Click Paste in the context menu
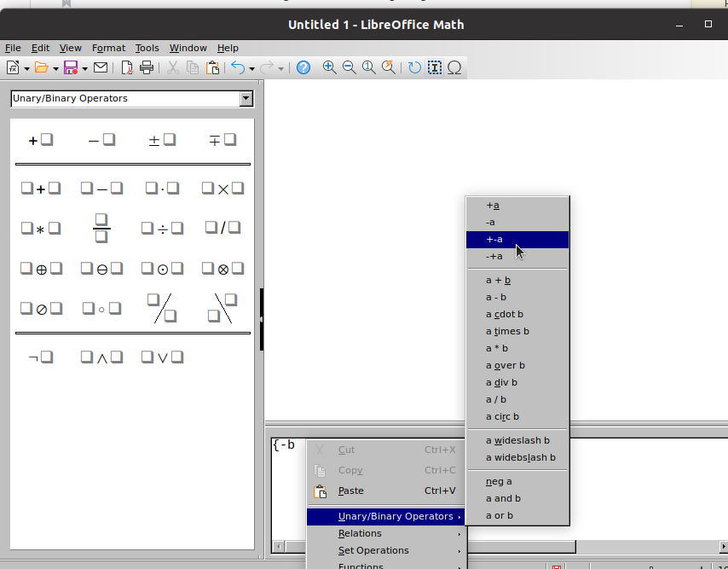The width and height of the screenshot is (728, 569). point(350,491)
